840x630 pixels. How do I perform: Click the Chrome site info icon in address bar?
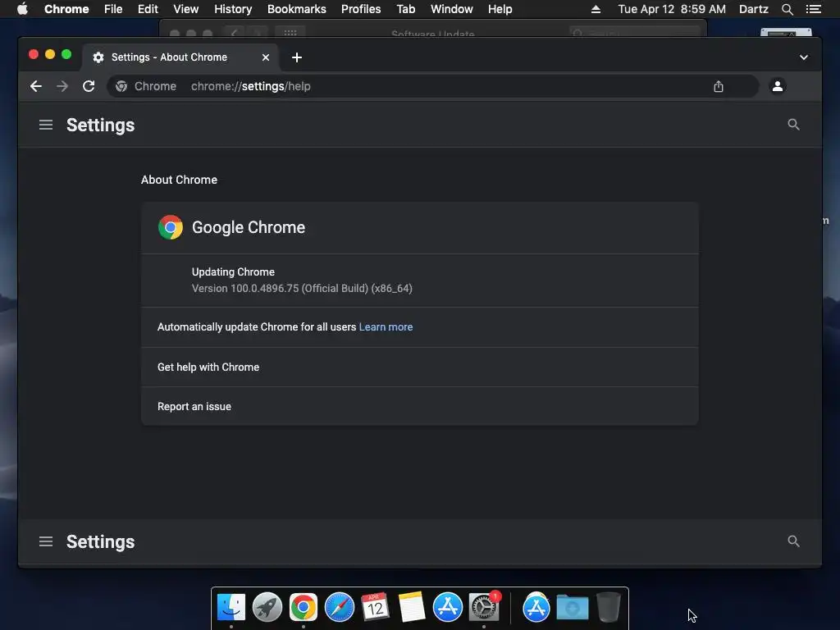coord(121,86)
